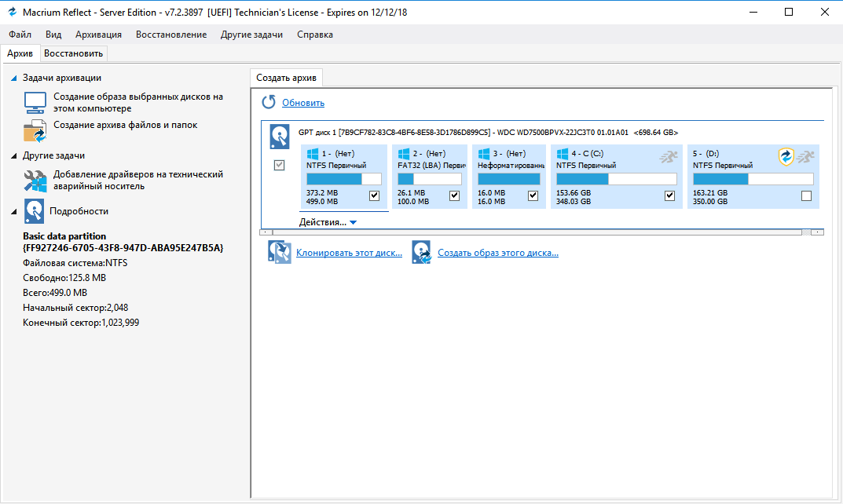Enable the checkbox for partition 5 (D:)
The image size is (843, 504).
pos(806,195)
